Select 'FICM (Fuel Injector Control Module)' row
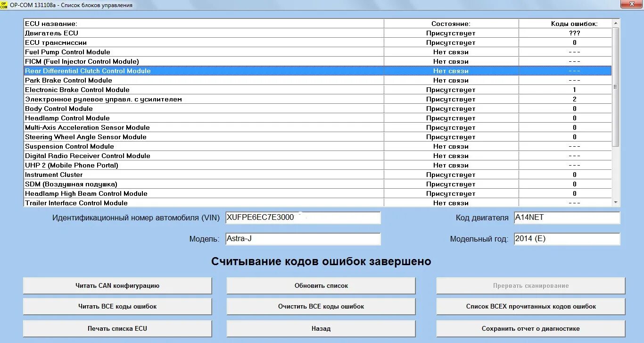644x343 pixels. (x=318, y=61)
